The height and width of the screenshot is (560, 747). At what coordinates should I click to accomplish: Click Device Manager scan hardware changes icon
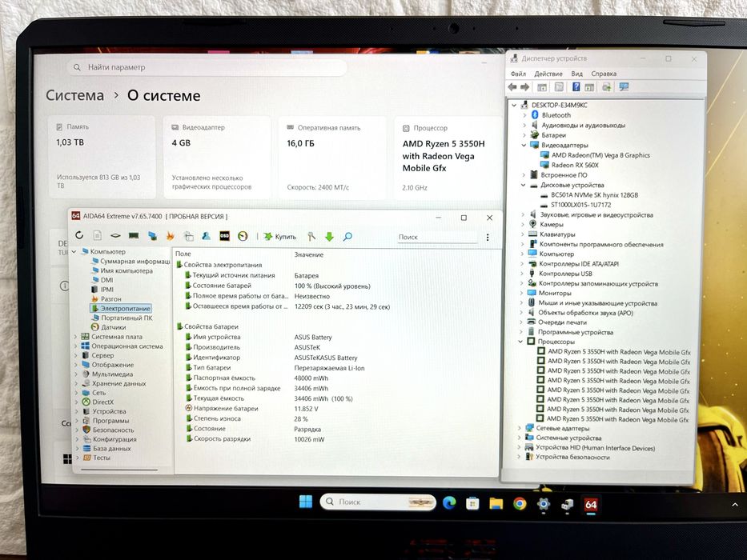(x=624, y=86)
